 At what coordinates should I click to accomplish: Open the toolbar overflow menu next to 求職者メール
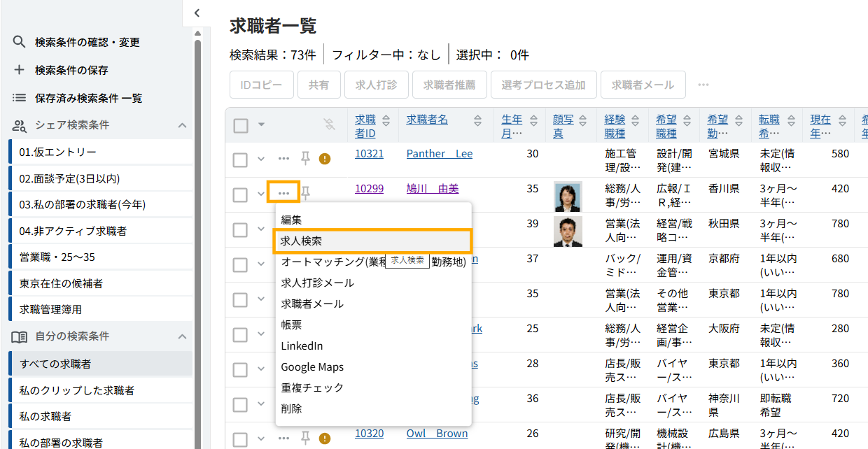click(703, 85)
